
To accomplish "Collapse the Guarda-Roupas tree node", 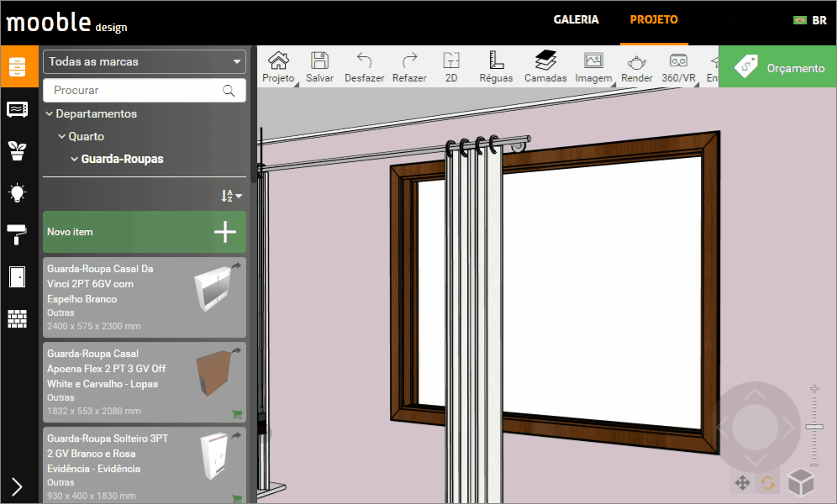I will point(75,159).
